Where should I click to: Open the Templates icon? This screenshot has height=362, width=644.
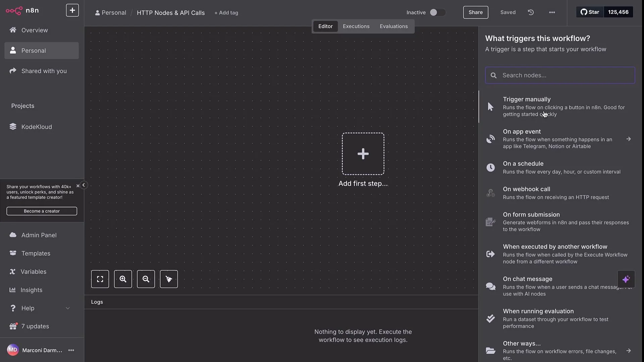point(13,253)
